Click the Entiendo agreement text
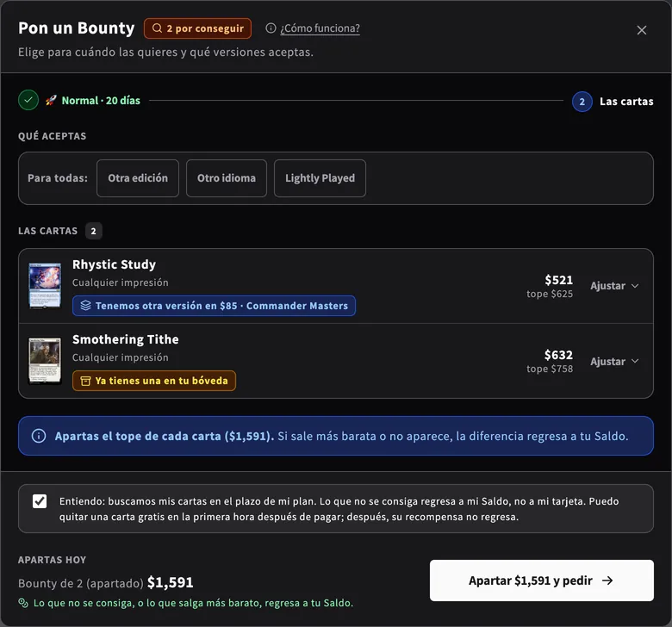This screenshot has width=672, height=627. point(339,509)
